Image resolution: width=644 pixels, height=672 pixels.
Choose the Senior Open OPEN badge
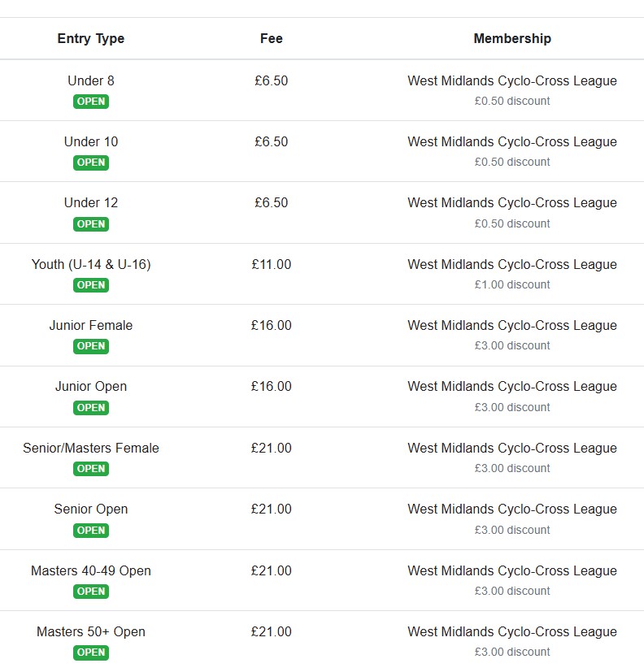[x=91, y=530]
